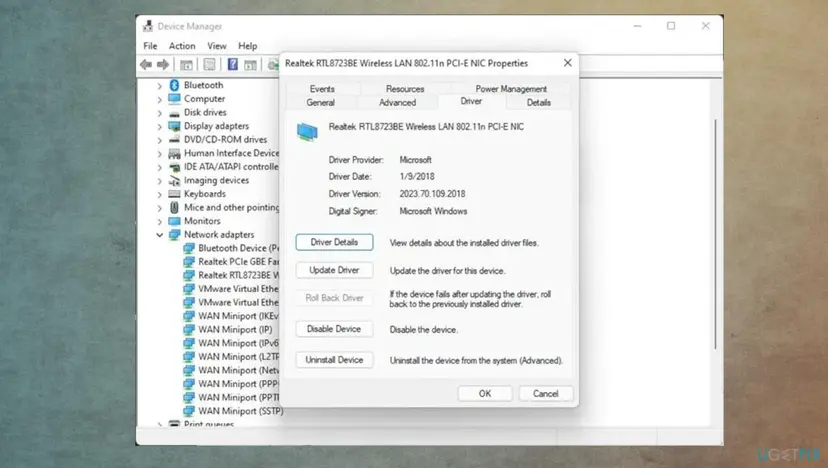Screen dimensions: 828x468
Task: Click the Network adapters category icon
Action: point(174,235)
